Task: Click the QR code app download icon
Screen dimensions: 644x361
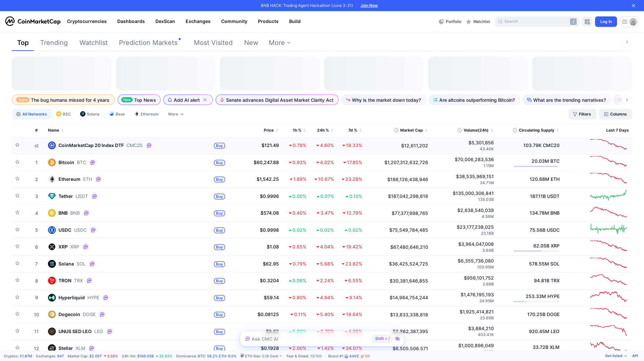Action: (x=587, y=22)
